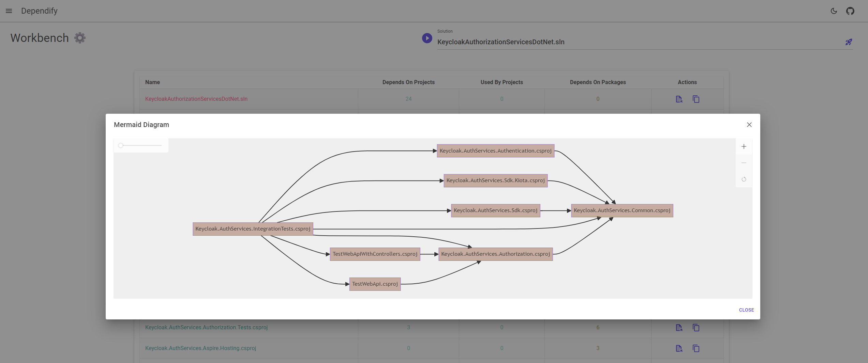
Task: Open Keycloak.AuthServices.Aspire.Hosting.csproj row link
Action: (200, 348)
